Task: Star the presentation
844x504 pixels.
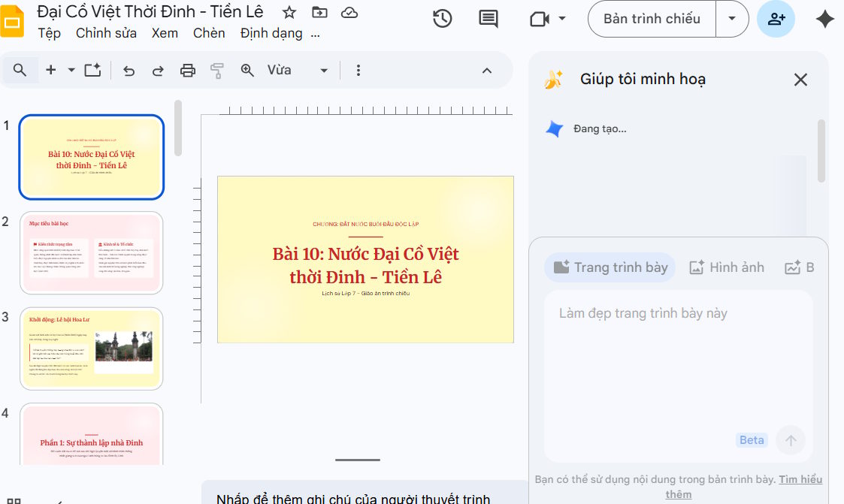Action: point(289,12)
